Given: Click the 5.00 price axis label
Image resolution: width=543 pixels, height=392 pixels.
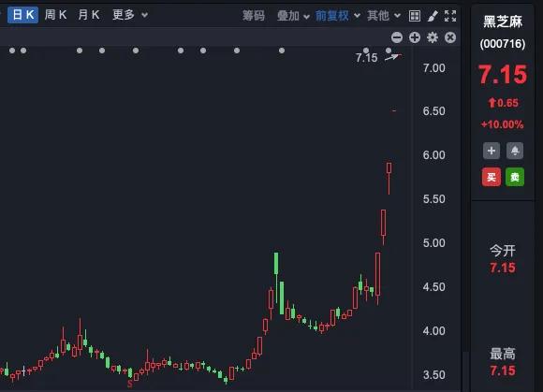Looking at the screenshot, I should 433,243.
